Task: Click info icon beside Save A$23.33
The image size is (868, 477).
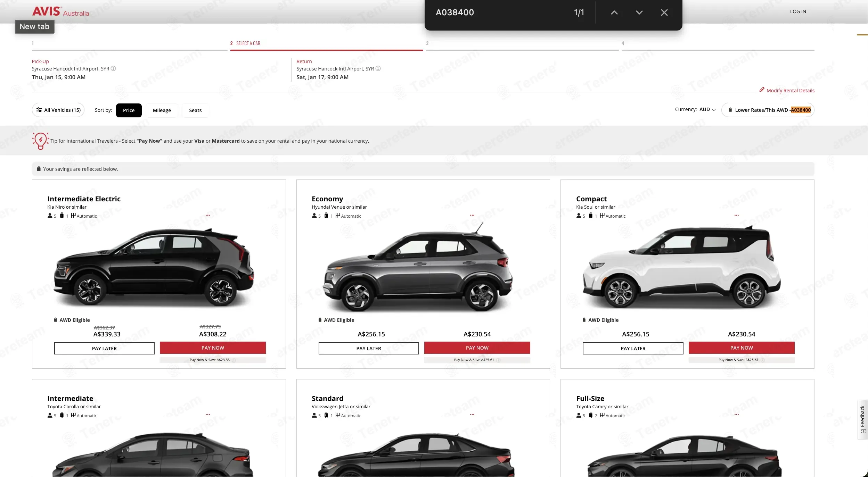Action: [234, 360]
